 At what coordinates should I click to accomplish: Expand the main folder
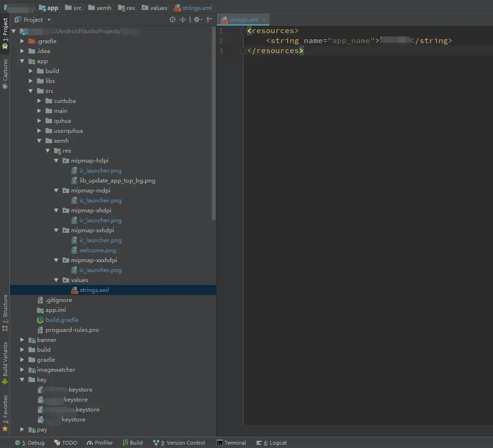click(x=39, y=110)
